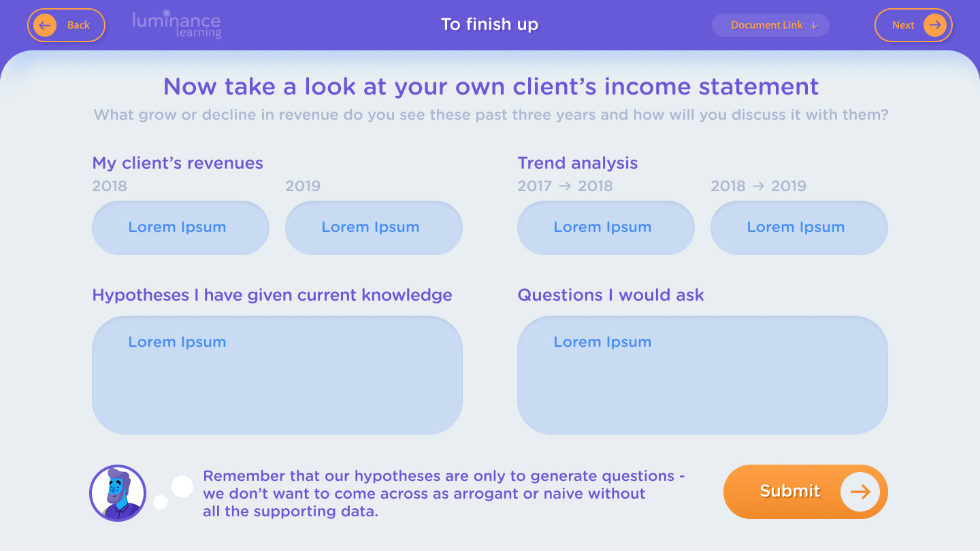Select the 2018 to 2019 trend field

click(x=799, y=228)
